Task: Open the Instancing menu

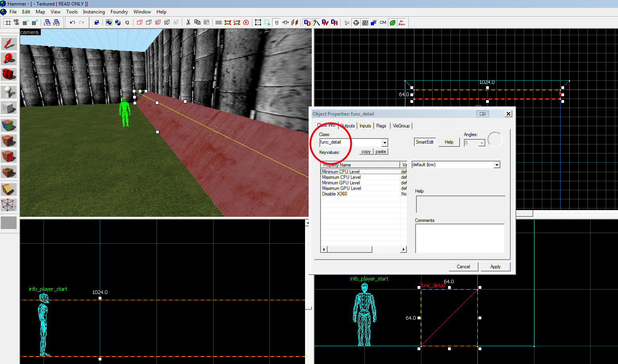Action: click(x=94, y=12)
